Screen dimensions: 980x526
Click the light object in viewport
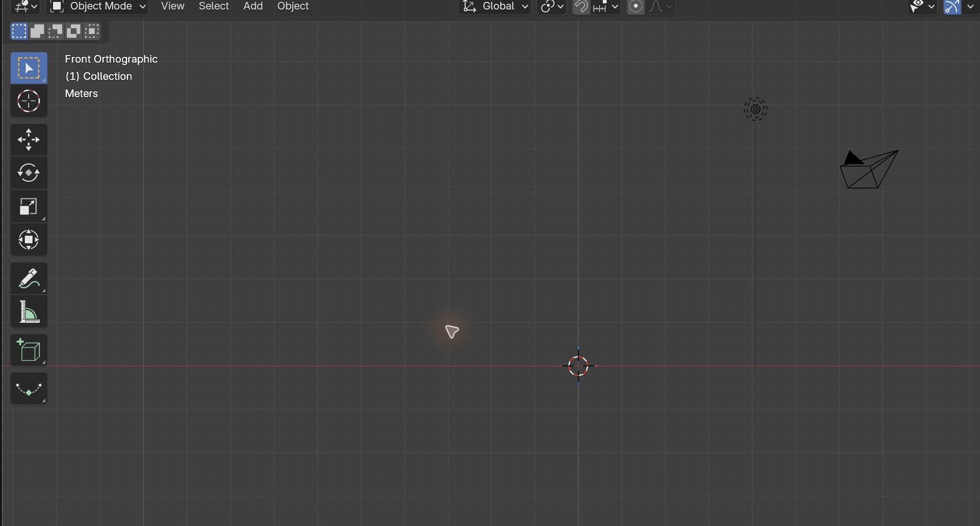click(755, 110)
